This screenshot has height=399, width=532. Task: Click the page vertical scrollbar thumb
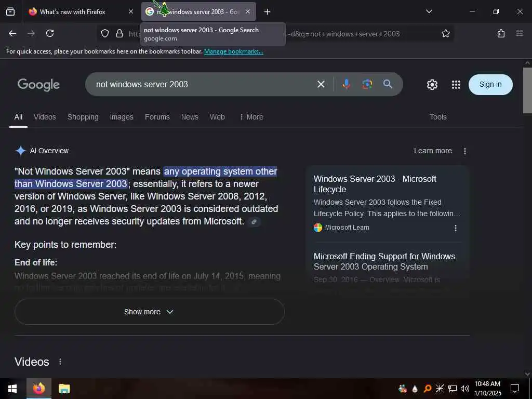coord(527,90)
